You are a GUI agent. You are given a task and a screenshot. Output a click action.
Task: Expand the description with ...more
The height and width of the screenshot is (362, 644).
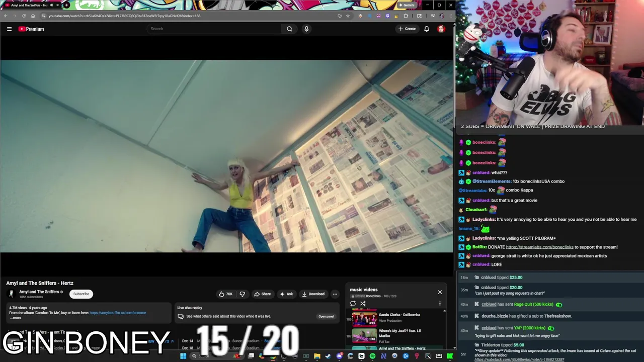[x=16, y=318]
